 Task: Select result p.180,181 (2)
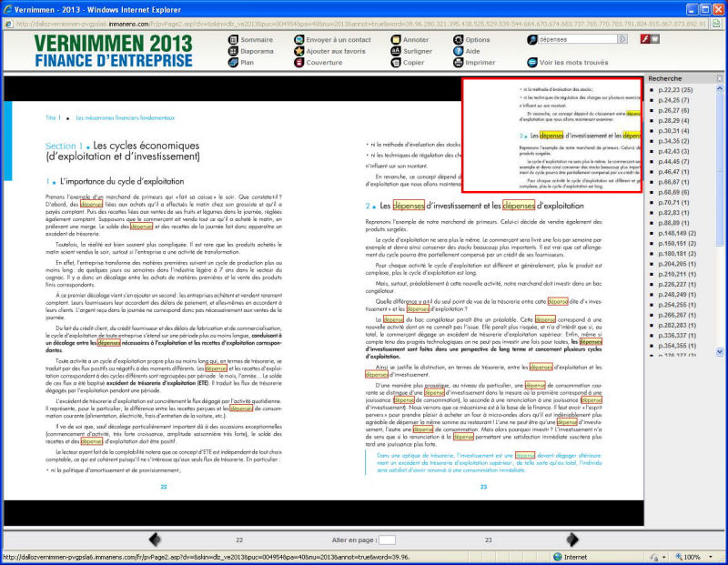click(x=677, y=254)
